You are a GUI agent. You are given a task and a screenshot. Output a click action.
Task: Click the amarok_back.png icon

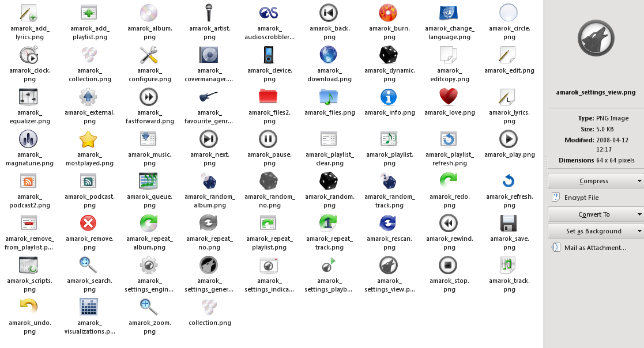click(x=329, y=13)
